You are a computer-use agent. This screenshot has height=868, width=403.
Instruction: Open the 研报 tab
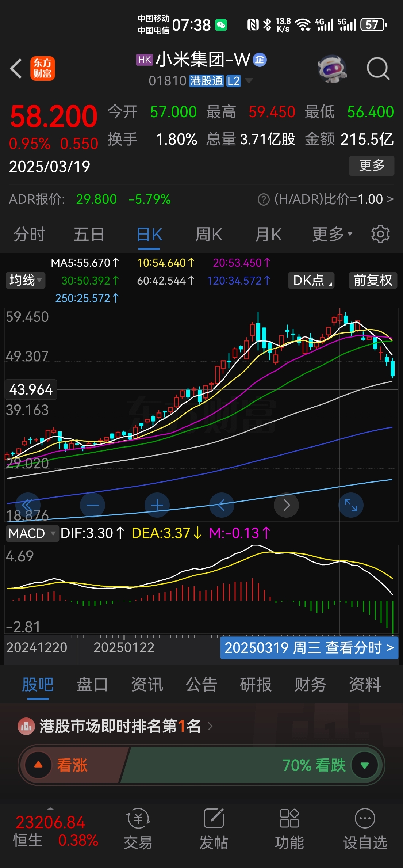[256, 684]
